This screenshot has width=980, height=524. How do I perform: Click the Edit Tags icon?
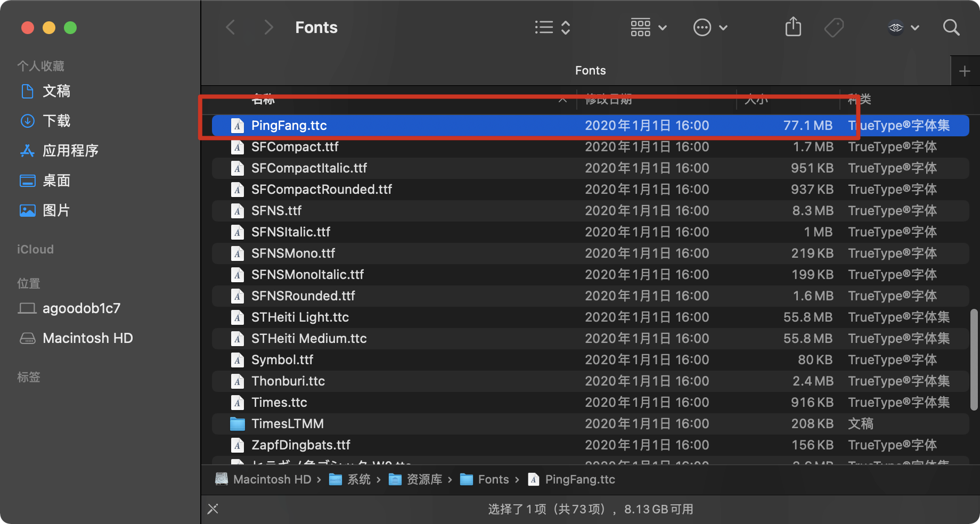click(834, 27)
